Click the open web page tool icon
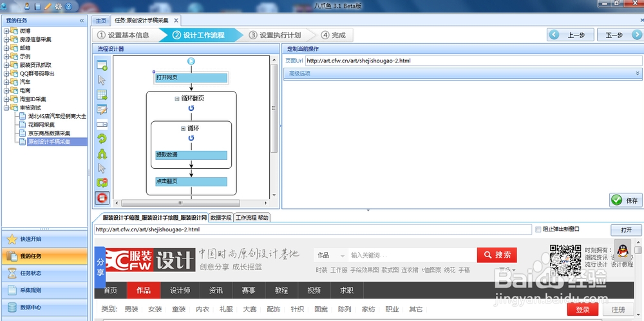Viewport: 644px width, 321px height. [102, 65]
